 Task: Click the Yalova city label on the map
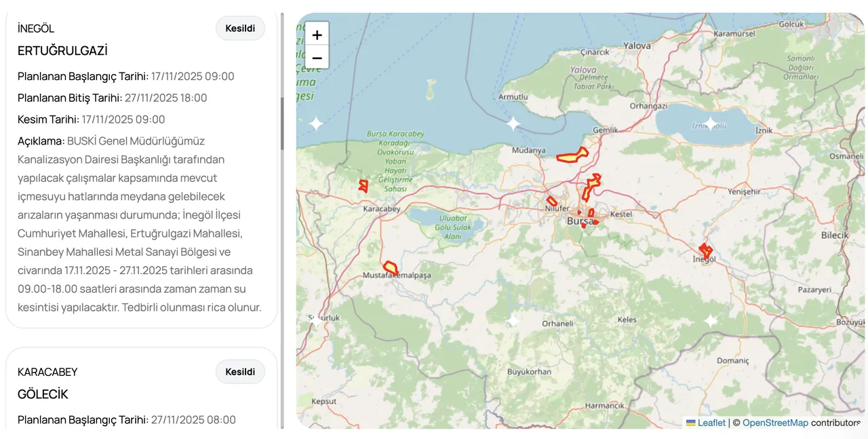[x=637, y=45]
